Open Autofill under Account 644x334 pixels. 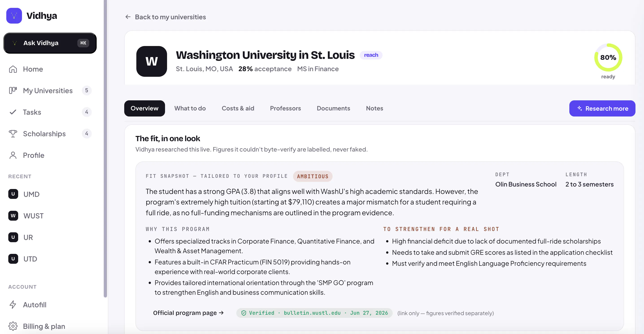50,304
